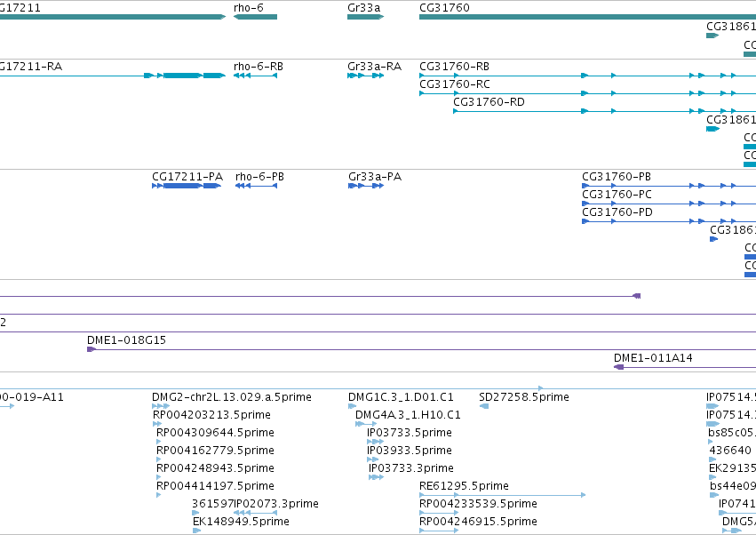The height and width of the screenshot is (535, 756).
Task: Select the Gr33a-RA transcript label
Action: 374,67
